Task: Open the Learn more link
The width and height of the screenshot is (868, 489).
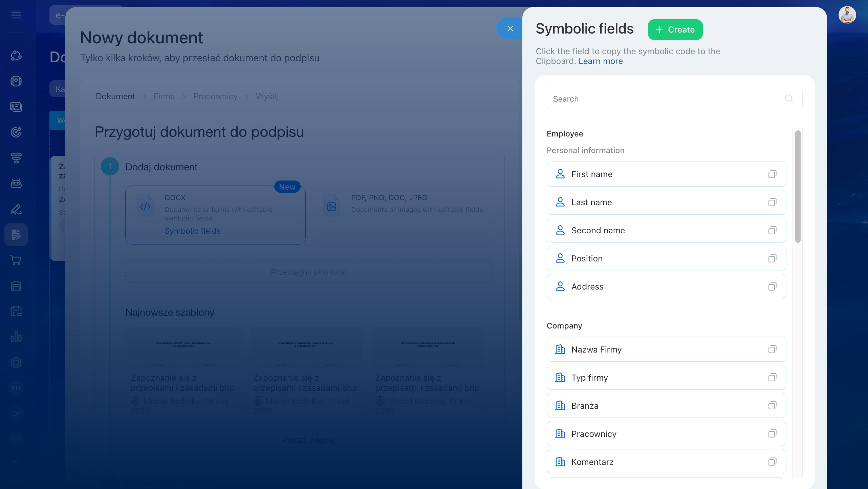Action: coord(601,61)
